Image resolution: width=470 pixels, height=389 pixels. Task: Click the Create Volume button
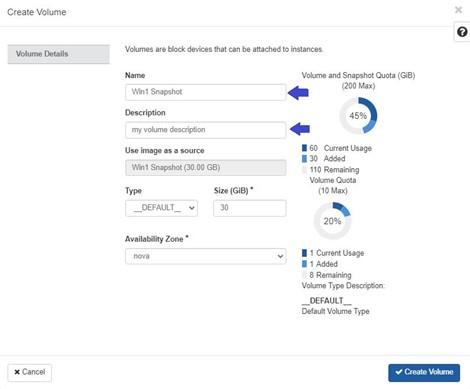click(x=424, y=372)
